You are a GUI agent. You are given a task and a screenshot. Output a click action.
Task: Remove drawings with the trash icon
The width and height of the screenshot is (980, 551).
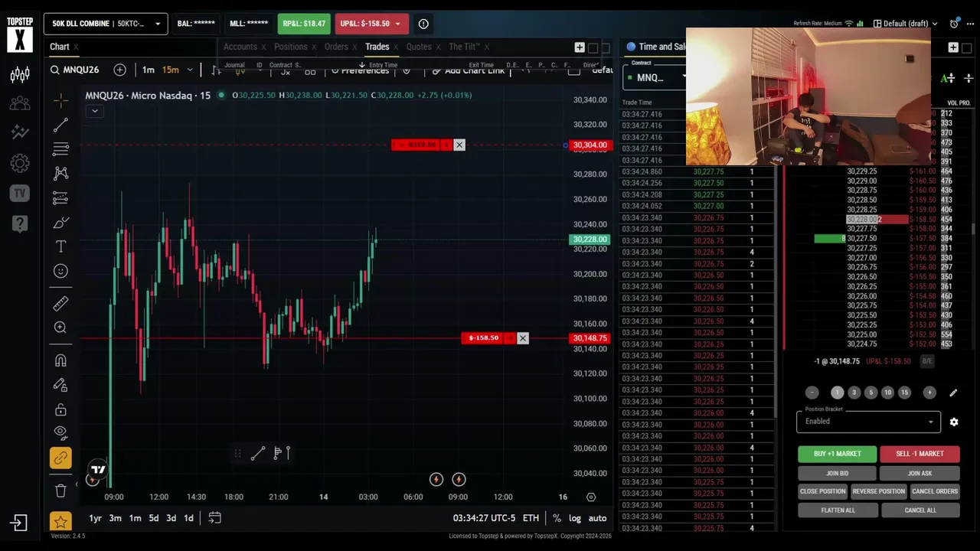point(61,491)
